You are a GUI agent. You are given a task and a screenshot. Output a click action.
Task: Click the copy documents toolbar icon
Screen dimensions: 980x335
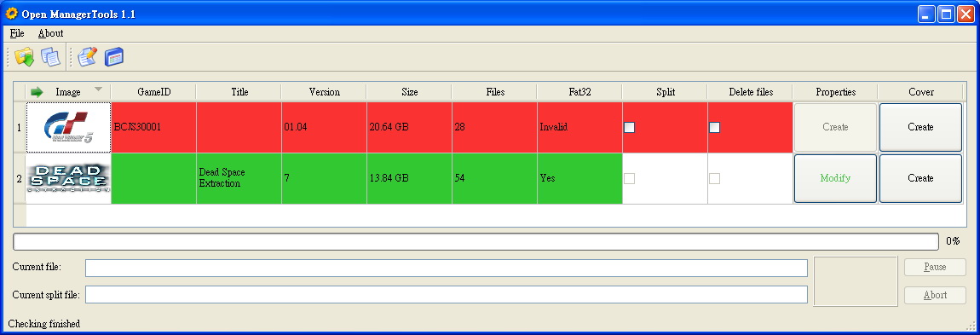(x=50, y=57)
